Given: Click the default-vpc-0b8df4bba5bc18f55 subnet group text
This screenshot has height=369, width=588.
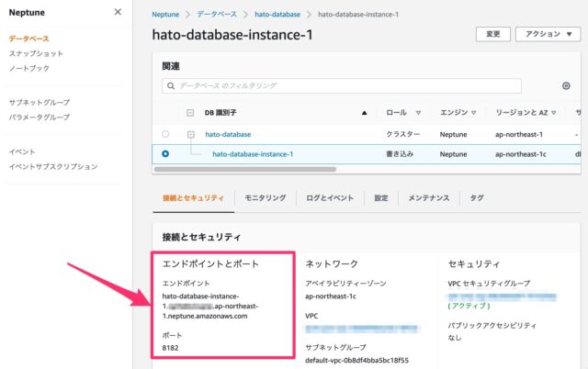Looking at the screenshot, I should [x=357, y=361].
